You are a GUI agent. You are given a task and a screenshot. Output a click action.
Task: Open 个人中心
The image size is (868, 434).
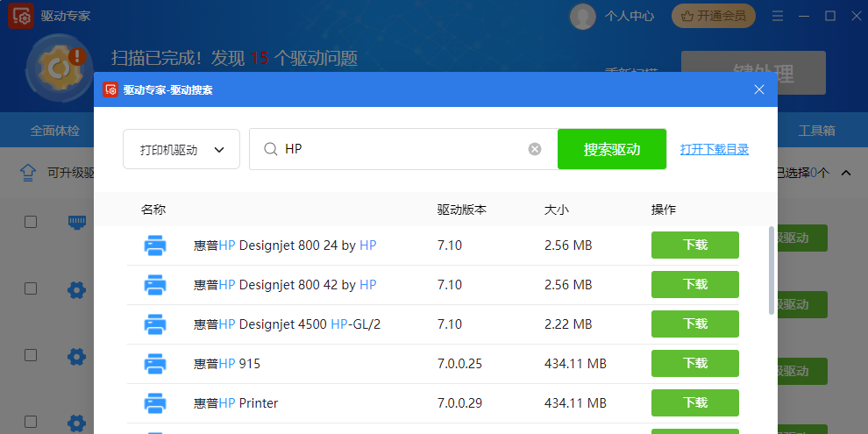[630, 16]
